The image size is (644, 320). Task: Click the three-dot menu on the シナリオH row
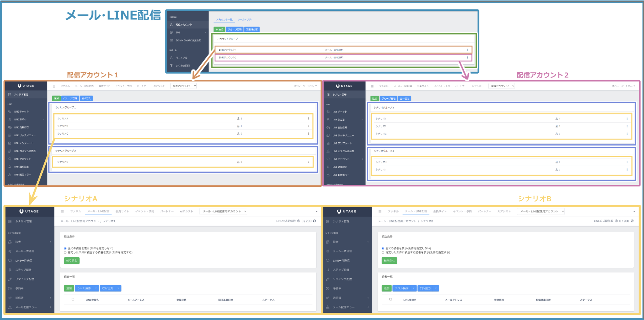coord(627,162)
